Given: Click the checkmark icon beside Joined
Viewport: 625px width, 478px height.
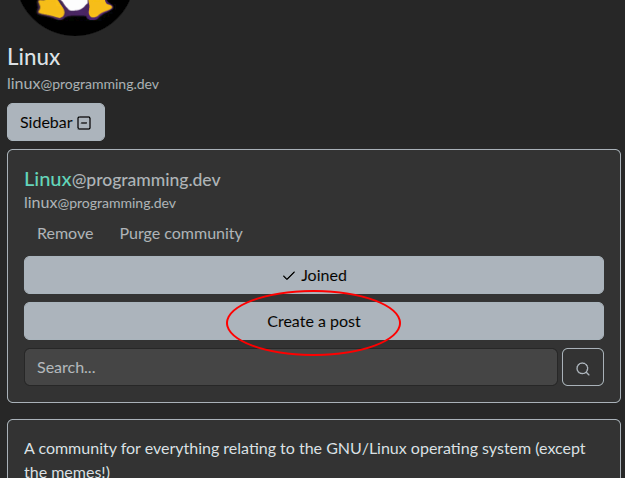Looking at the screenshot, I should tap(289, 275).
